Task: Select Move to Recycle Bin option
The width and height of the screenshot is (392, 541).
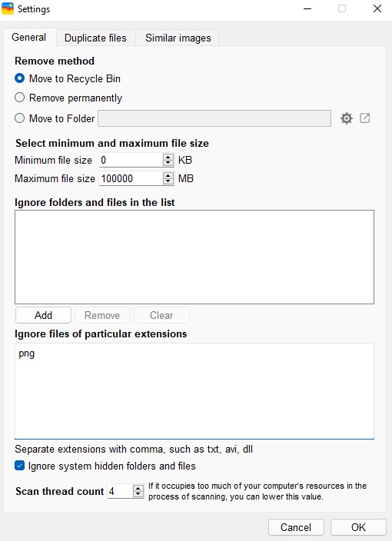Action: [20, 78]
